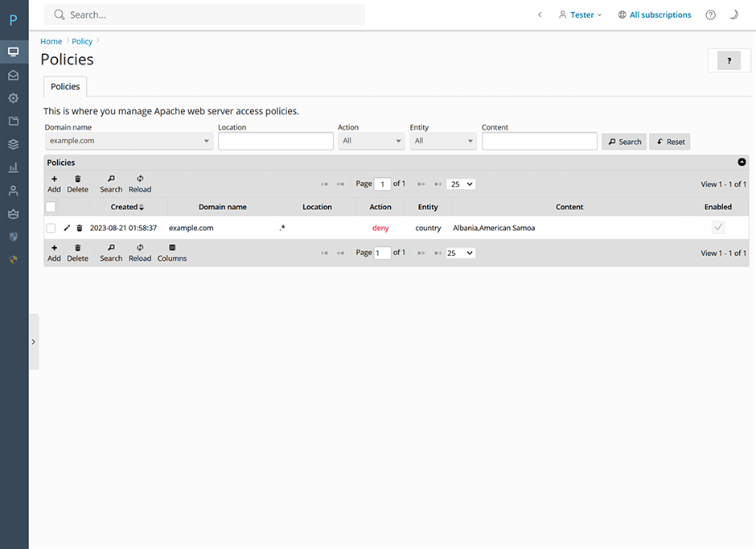Click Add in the top grid toolbar
This screenshot has height=549, width=756.
[54, 184]
